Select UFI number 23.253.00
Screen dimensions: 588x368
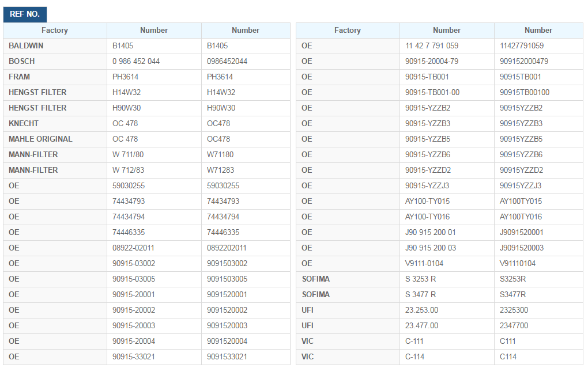pyautogui.click(x=421, y=310)
